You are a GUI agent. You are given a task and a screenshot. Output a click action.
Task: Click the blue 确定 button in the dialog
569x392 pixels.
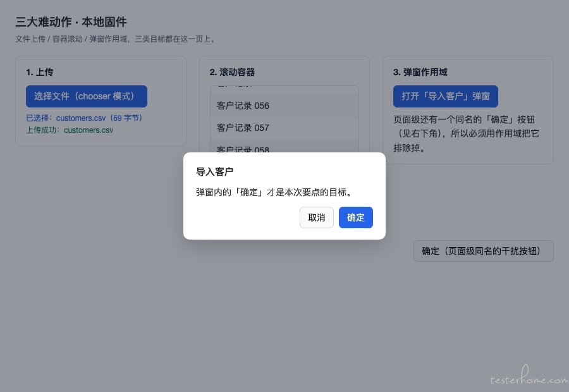click(355, 217)
